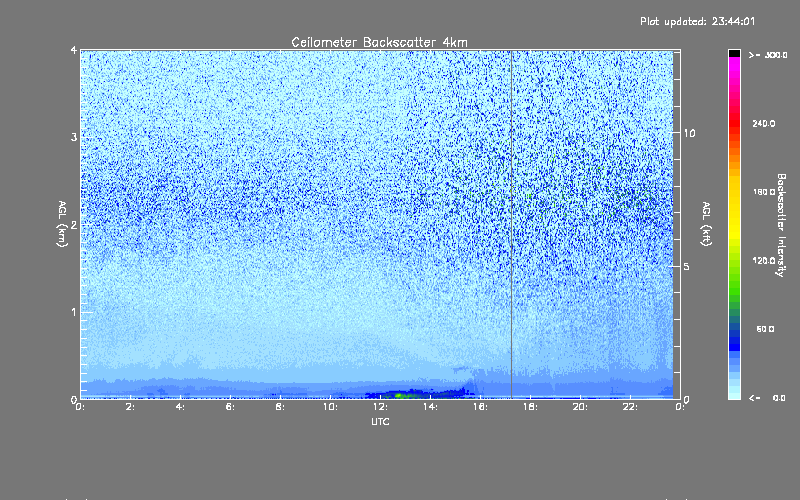The width and height of the screenshot is (800, 500).
Task: Click the '4' km label on the left axis
Action: pos(74,50)
